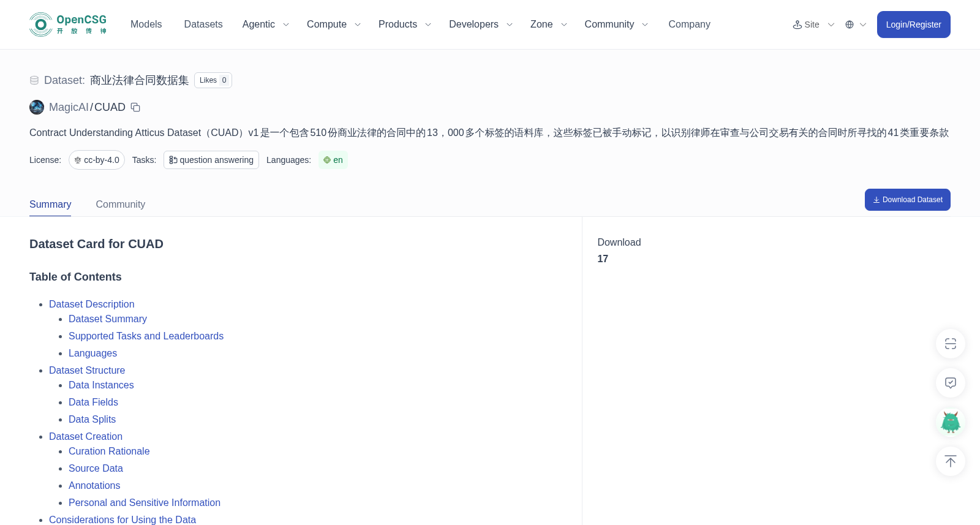Open the Company page

(689, 25)
